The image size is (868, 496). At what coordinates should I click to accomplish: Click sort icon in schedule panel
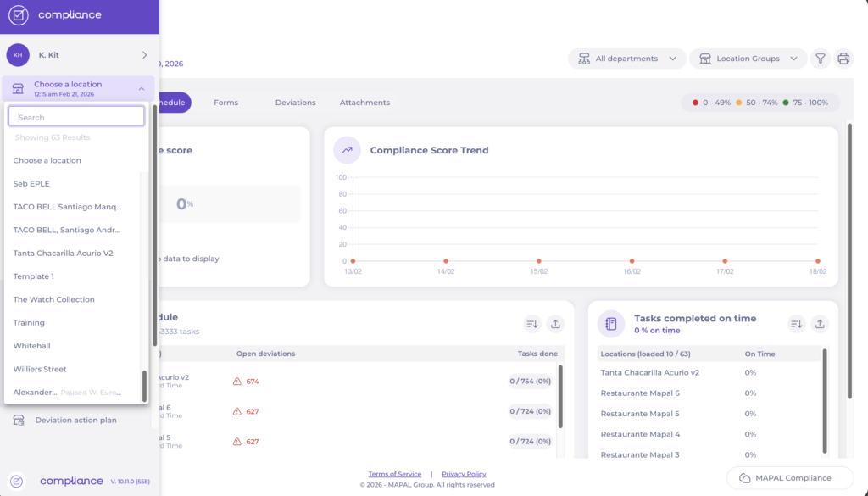pos(531,324)
